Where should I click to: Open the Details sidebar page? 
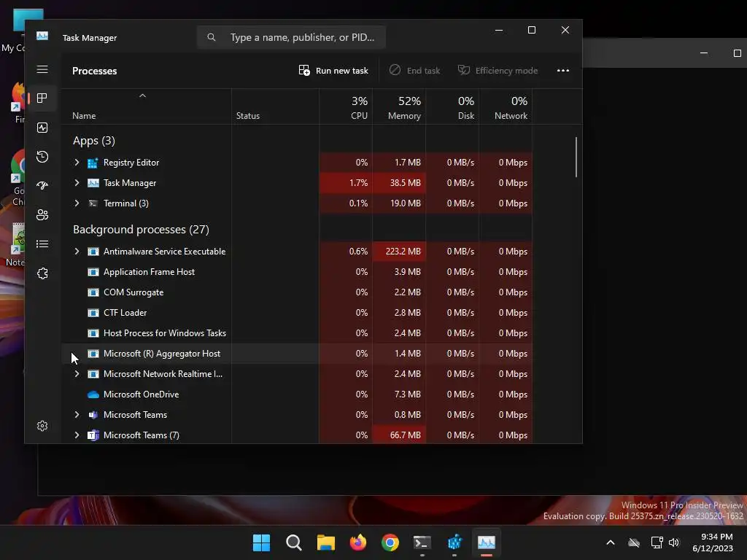pyautogui.click(x=42, y=244)
